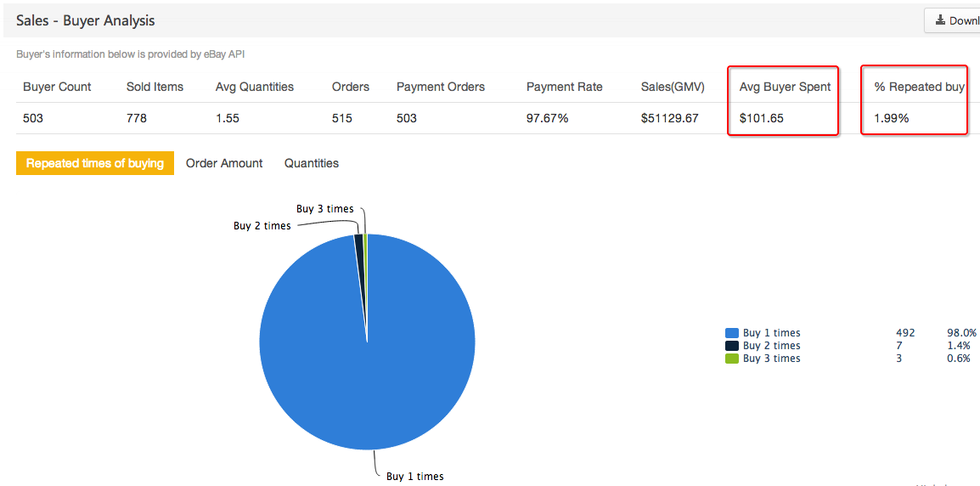The height and width of the screenshot is (486, 980).
Task: Click the repeated buy value 1.99%
Action: tap(891, 117)
